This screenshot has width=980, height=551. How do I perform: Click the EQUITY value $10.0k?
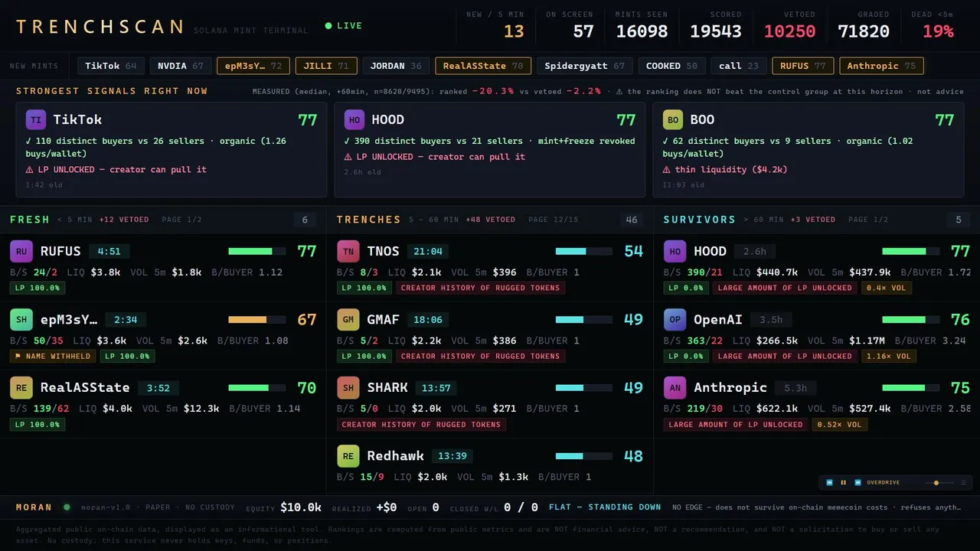(301, 507)
